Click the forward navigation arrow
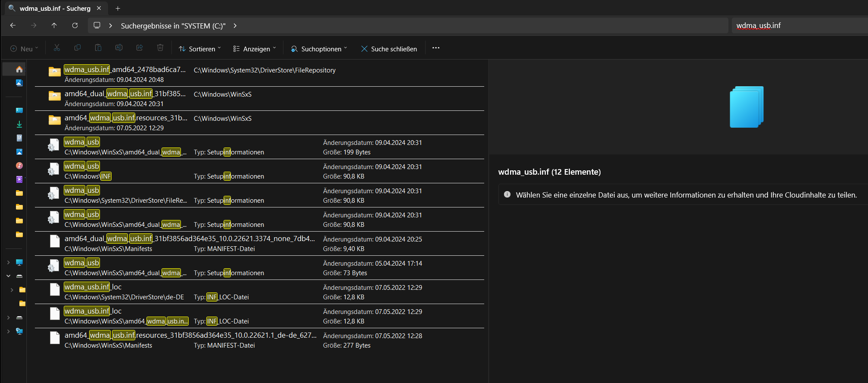 pos(34,25)
